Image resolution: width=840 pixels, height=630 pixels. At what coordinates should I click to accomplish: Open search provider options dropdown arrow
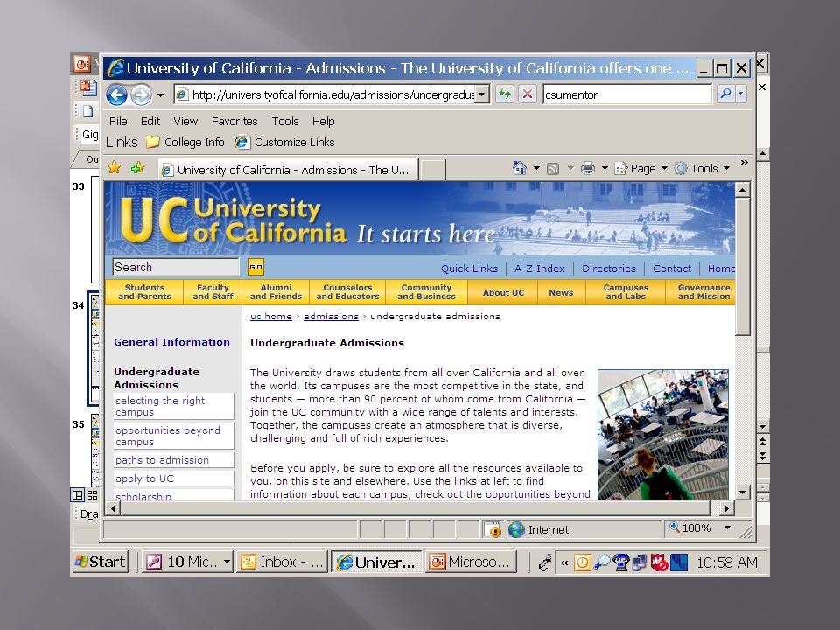point(741,94)
